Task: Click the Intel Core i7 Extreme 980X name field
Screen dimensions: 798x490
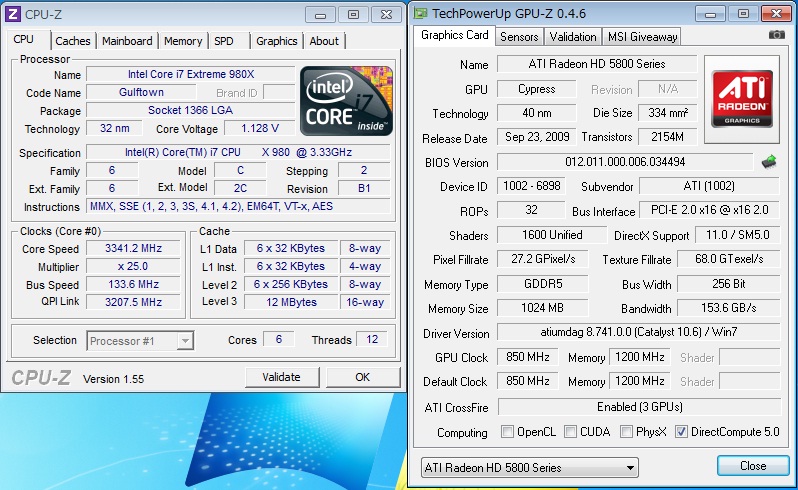Action: pyautogui.click(x=190, y=74)
